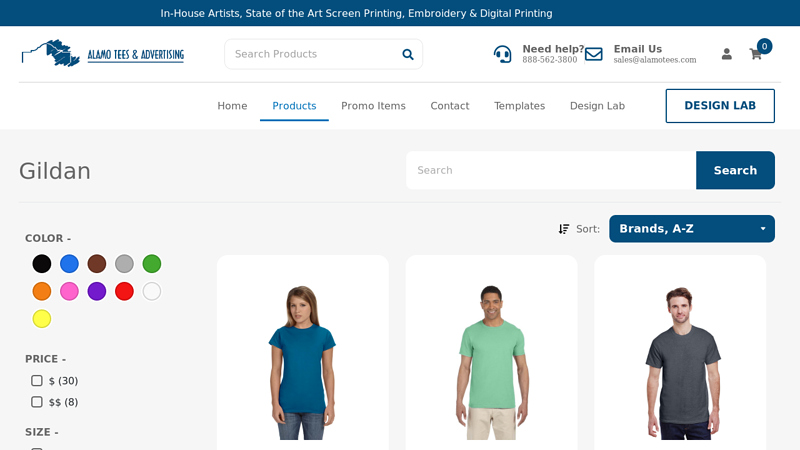The height and width of the screenshot is (450, 800).
Task: Filter by brown color swatch
Action: (97, 264)
